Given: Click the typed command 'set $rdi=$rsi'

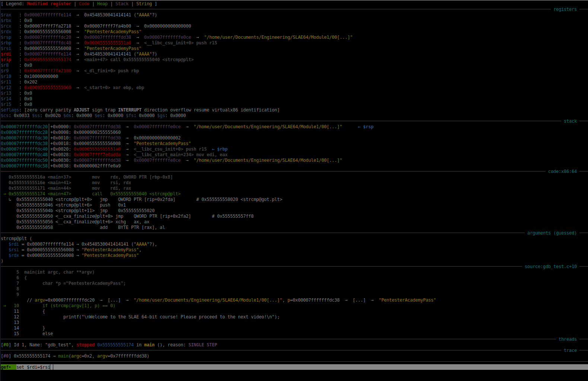Looking at the screenshot, I should 33,367.
